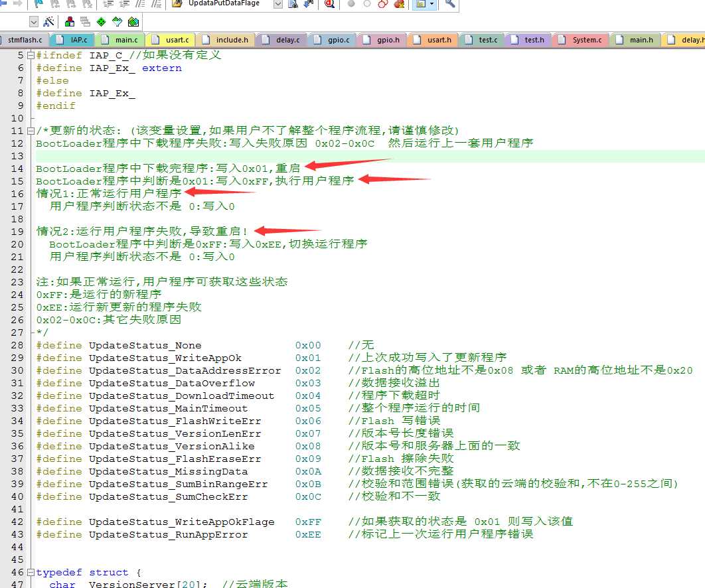Viewport: 705px width, 588px height.
Task: Uncomment the selection
Action: (157, 4)
